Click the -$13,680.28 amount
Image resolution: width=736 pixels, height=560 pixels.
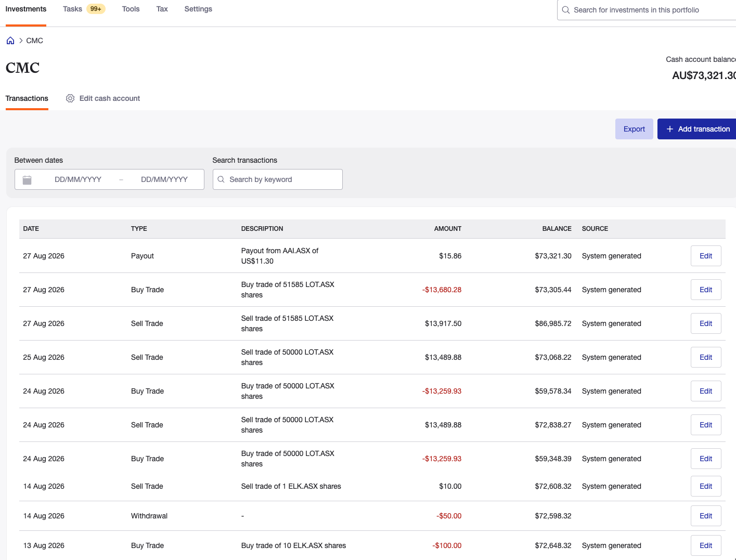(442, 290)
